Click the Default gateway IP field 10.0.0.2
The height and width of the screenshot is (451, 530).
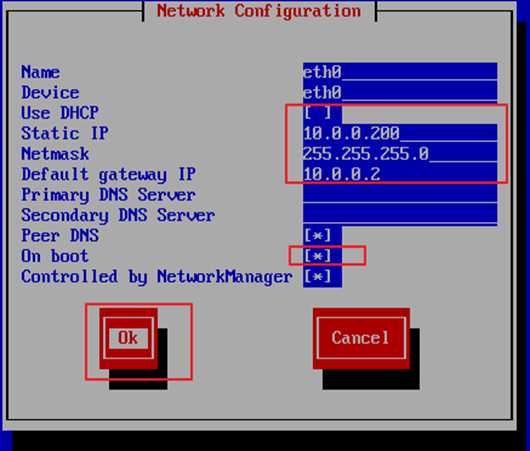click(x=400, y=174)
